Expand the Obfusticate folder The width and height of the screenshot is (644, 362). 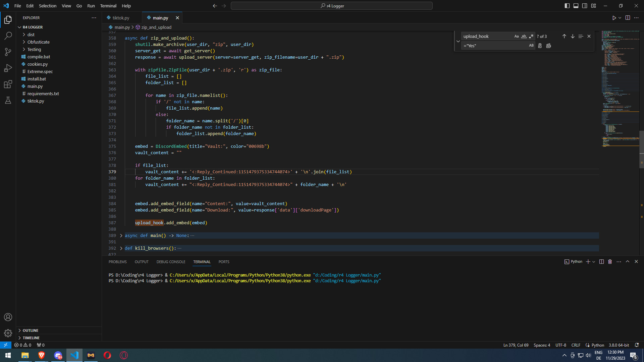(x=38, y=42)
